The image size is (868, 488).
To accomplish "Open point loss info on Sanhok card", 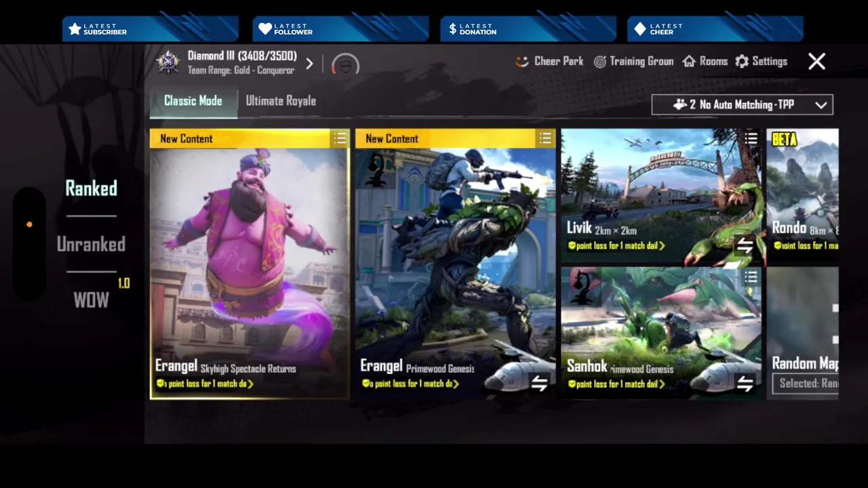I will 616,384.
